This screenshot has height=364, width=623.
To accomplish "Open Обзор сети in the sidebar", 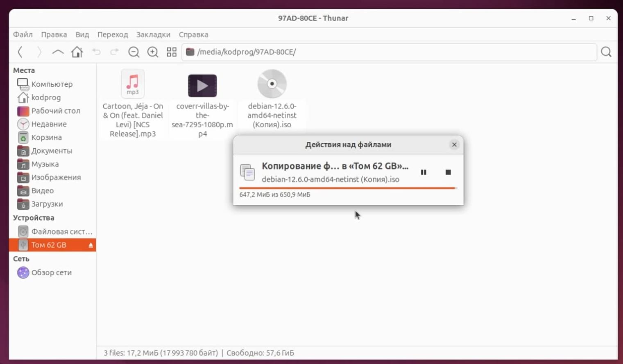I will pos(52,273).
